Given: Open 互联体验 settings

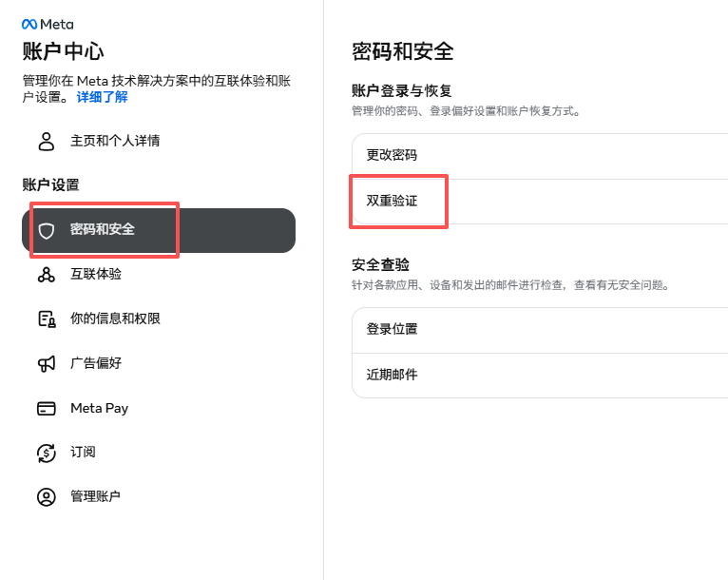Looking at the screenshot, I should (x=159, y=275).
